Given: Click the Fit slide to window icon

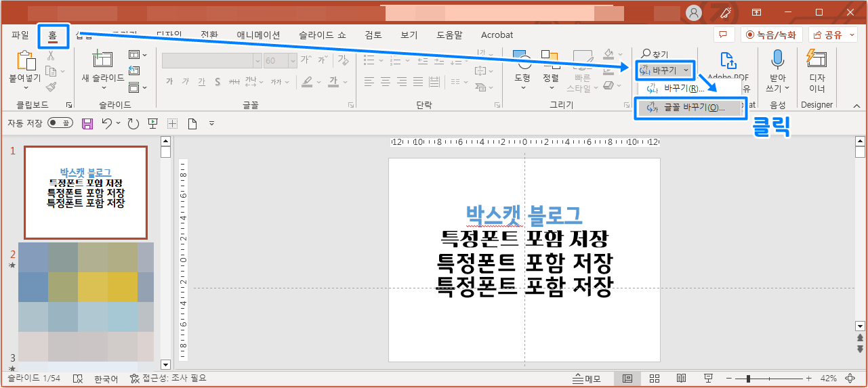Looking at the screenshot, I should pyautogui.click(x=851, y=379).
